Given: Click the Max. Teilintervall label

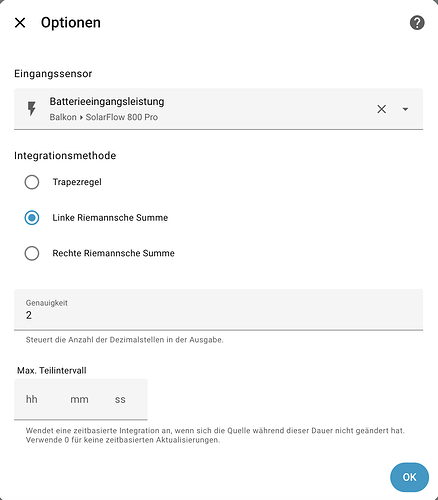Looking at the screenshot, I should (x=52, y=371).
